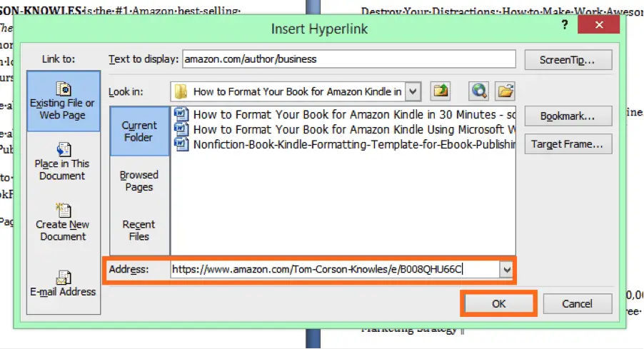Select the Nonfiction-Book-Kindle-Formatting-Template file

coord(344,145)
